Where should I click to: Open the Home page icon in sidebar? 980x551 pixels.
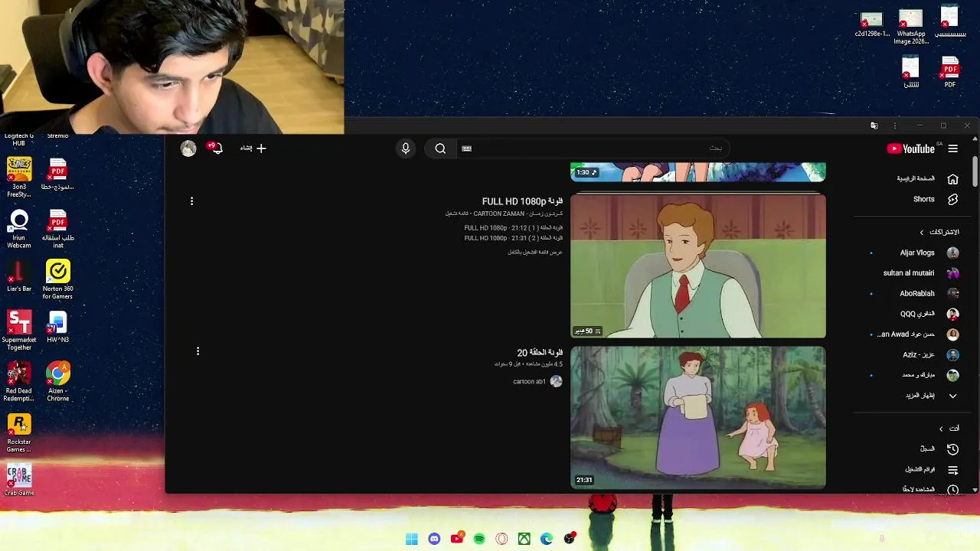point(952,179)
